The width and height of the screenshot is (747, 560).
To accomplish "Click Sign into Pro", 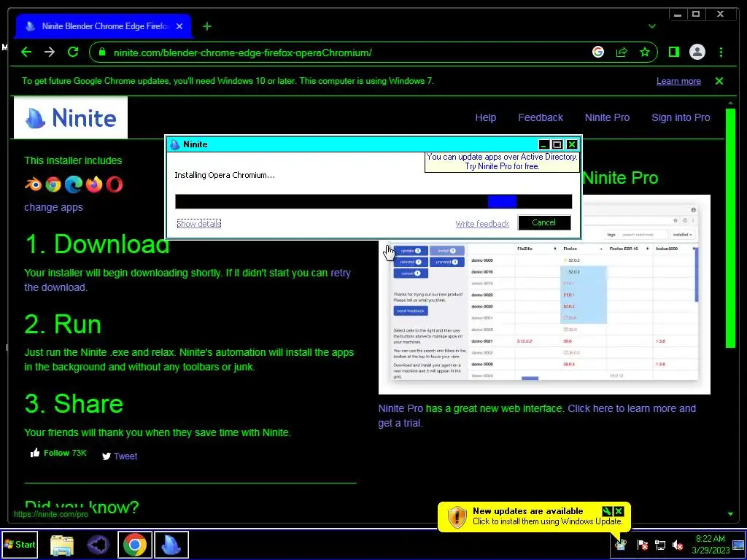I will coord(681,117).
